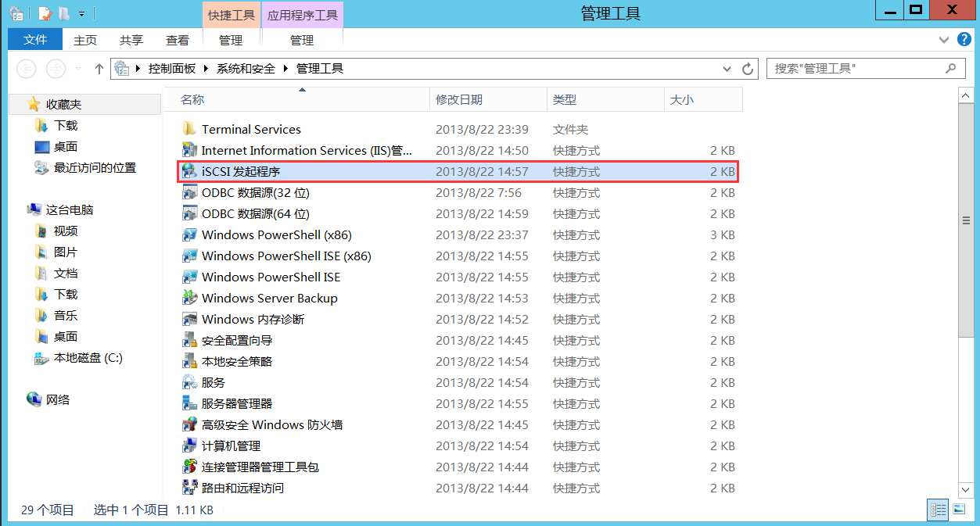The height and width of the screenshot is (526, 980).
Task: Open 文档 under 这台电脑
Action: (x=66, y=273)
